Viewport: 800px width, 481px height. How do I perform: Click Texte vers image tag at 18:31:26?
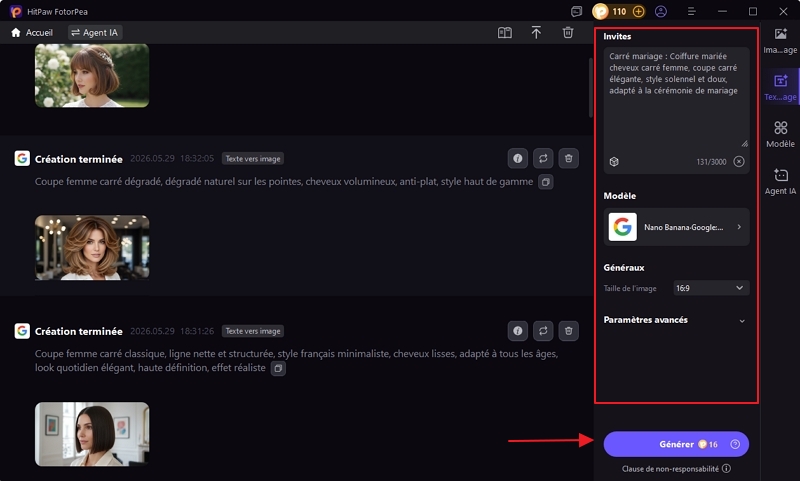point(253,331)
